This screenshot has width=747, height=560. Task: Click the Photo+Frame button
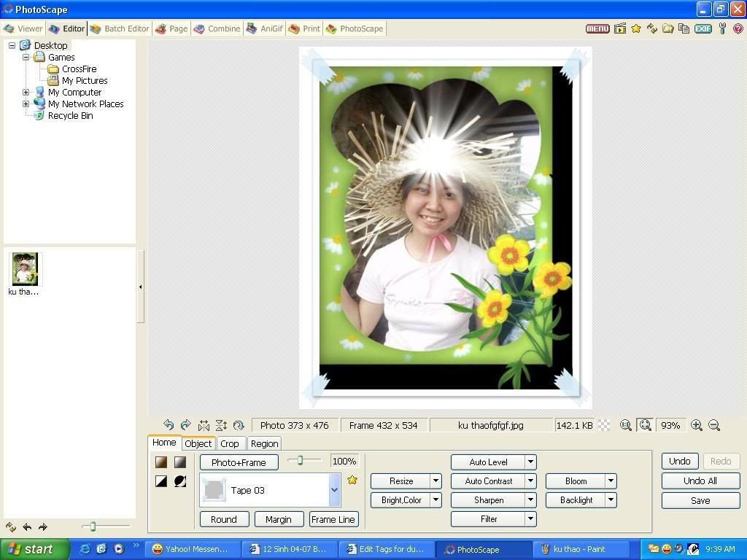point(239,462)
